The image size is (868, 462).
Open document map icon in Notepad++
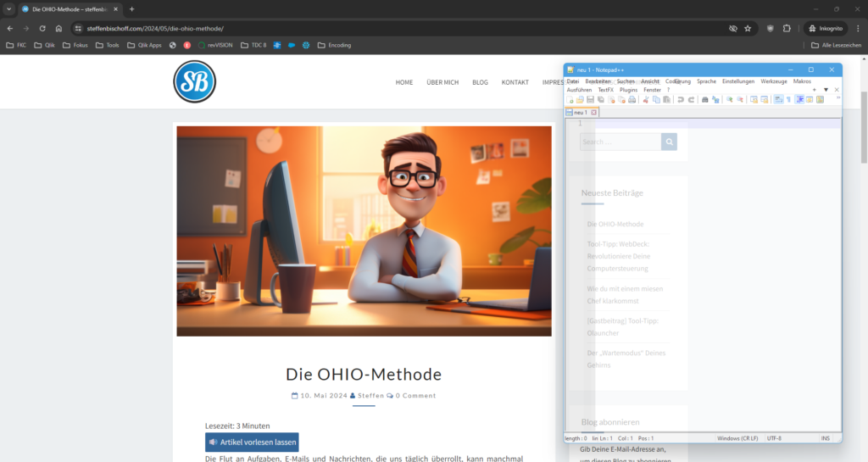821,99
